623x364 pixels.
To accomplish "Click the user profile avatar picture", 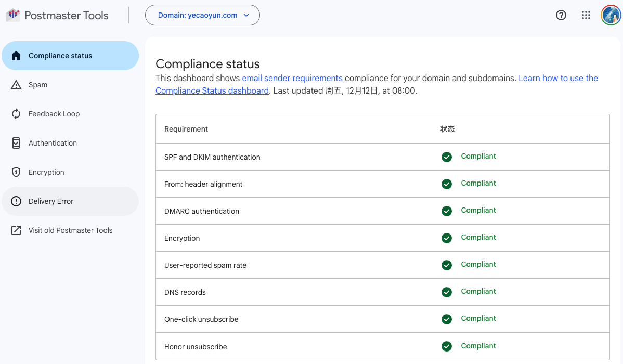I will click(x=611, y=15).
